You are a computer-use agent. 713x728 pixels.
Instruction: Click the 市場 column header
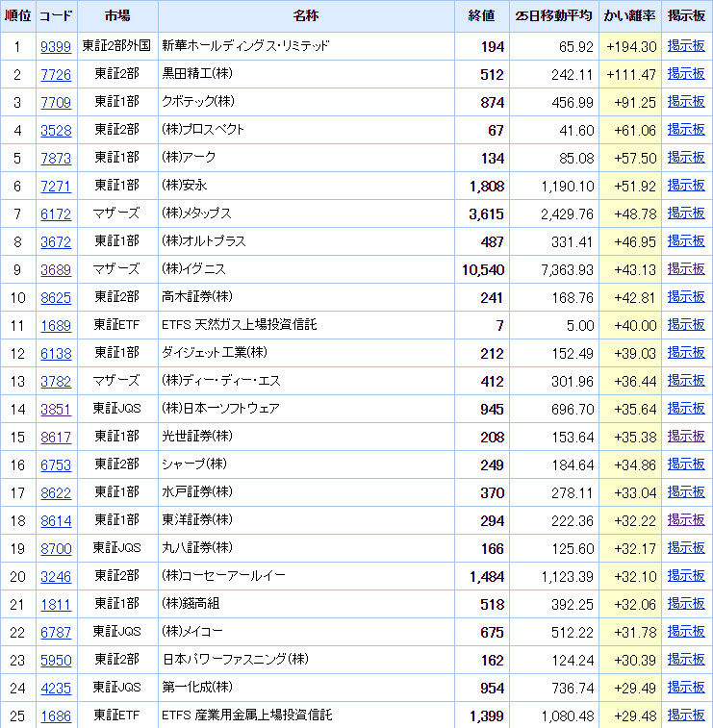point(117,15)
